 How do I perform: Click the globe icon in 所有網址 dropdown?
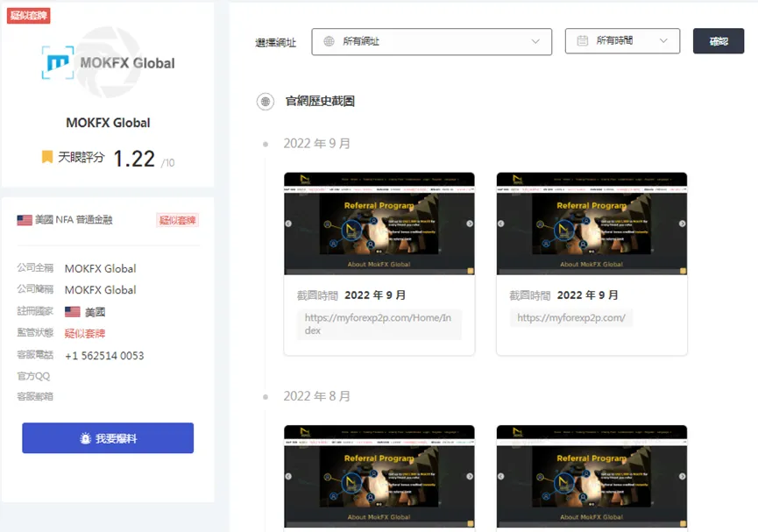click(x=329, y=41)
